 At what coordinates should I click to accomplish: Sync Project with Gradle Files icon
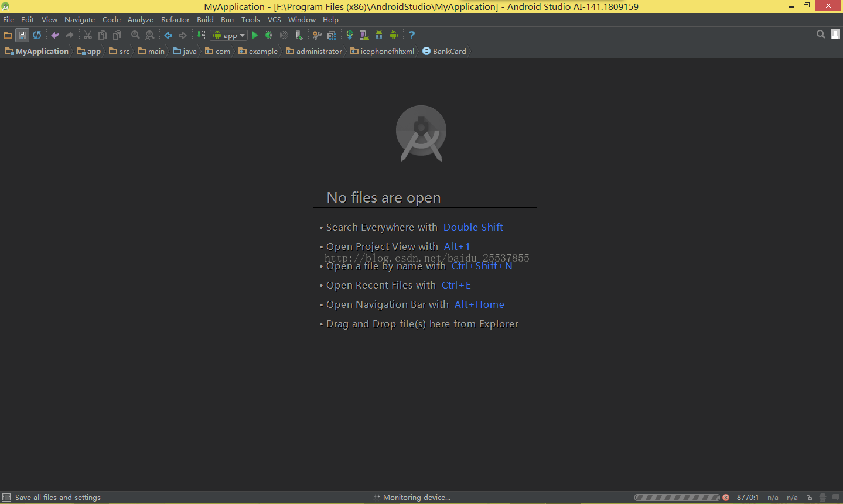point(350,35)
